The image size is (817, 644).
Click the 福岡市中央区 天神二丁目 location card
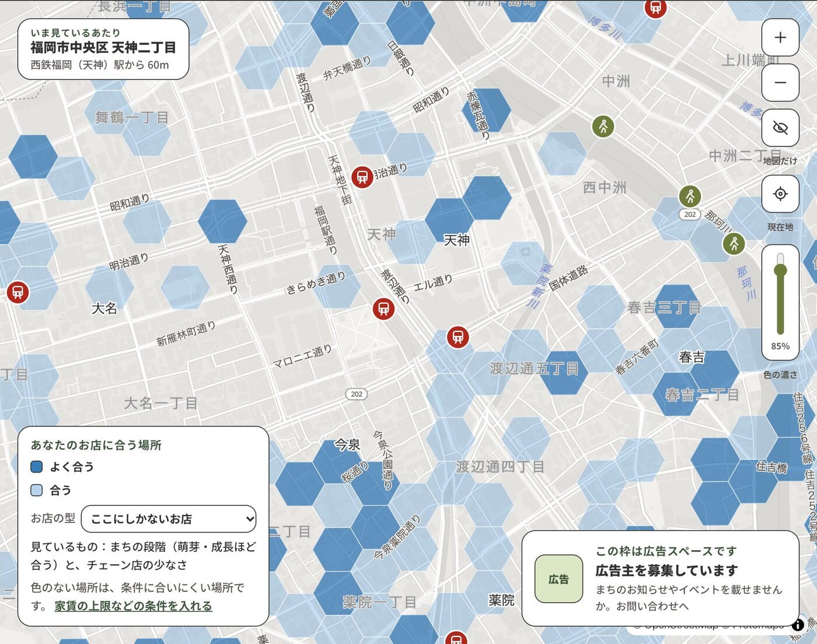103,49
